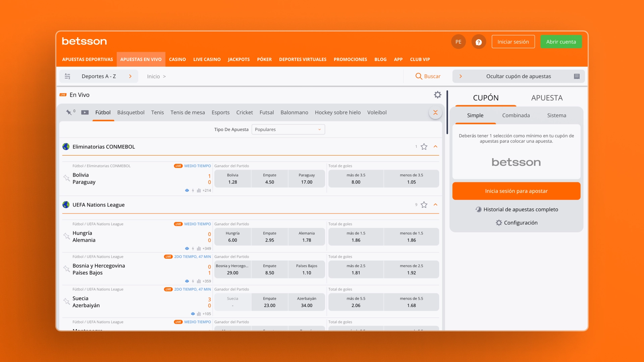Open the Jackpots menu item
The width and height of the screenshot is (644, 362).
[x=239, y=59]
